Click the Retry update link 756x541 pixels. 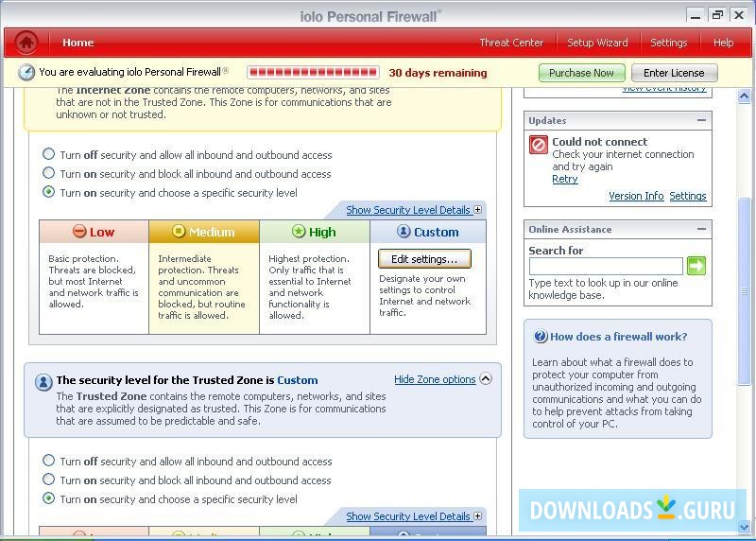[x=564, y=179]
